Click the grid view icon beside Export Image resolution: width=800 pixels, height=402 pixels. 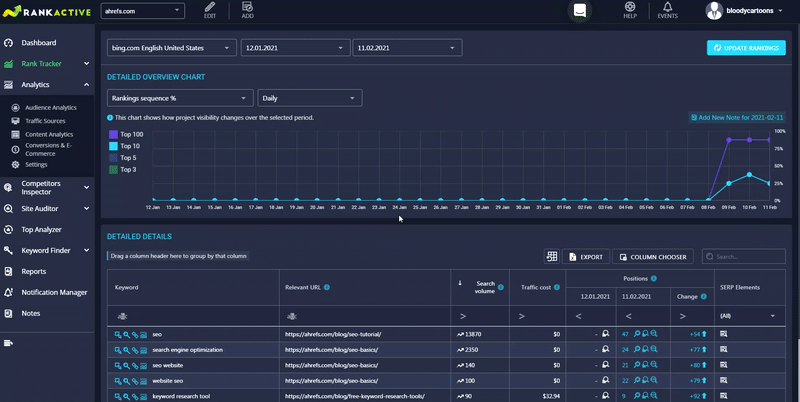click(x=552, y=257)
